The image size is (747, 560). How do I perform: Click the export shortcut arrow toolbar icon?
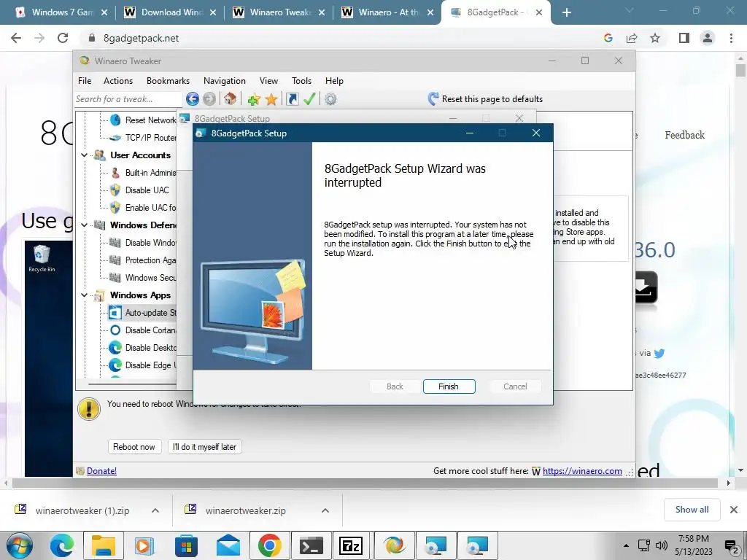click(292, 99)
